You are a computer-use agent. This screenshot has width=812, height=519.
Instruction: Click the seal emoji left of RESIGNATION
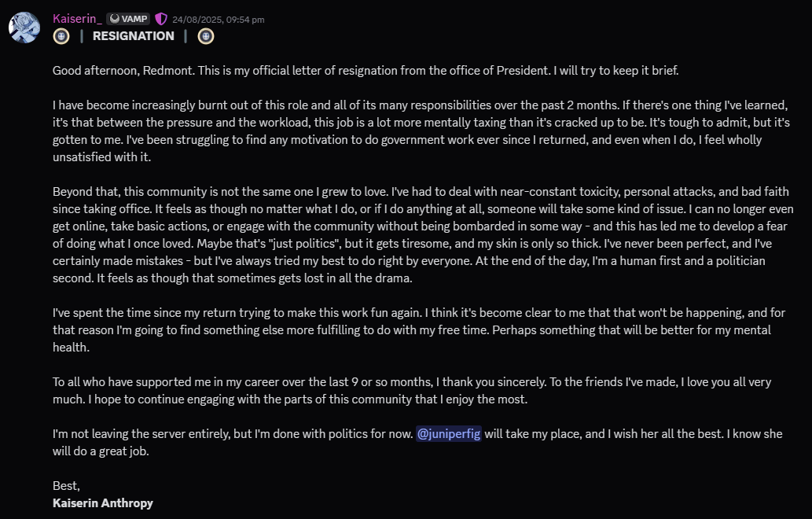61,36
